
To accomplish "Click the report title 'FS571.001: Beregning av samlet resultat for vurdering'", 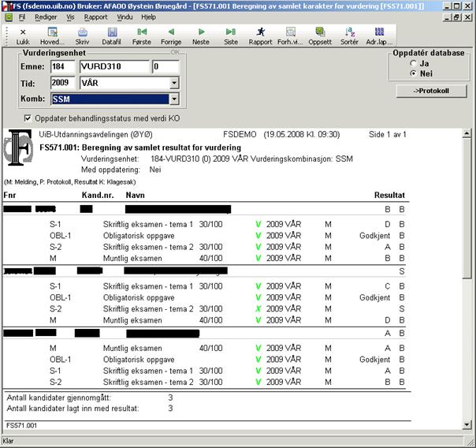I will click(x=140, y=147).
